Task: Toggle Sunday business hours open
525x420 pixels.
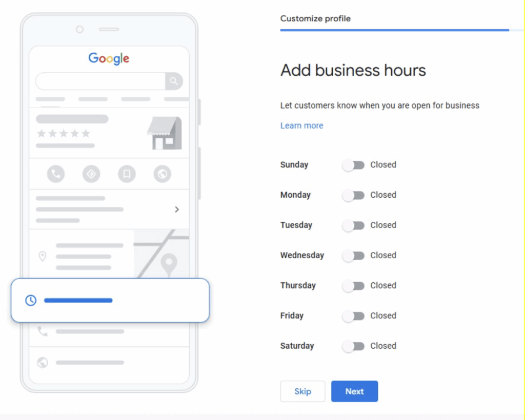Action: coord(353,165)
